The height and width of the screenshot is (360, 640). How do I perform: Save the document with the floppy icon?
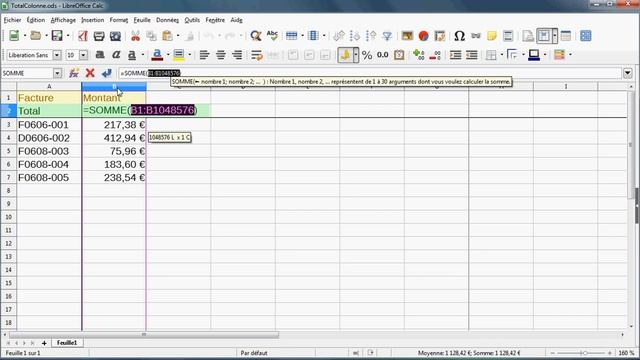(x=57, y=36)
